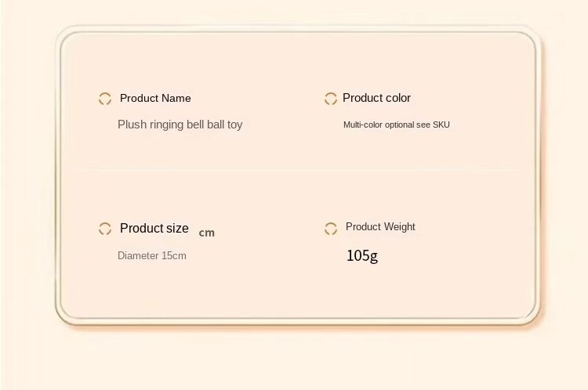Select the Product size heading
The height and width of the screenshot is (390, 588).
(x=154, y=228)
